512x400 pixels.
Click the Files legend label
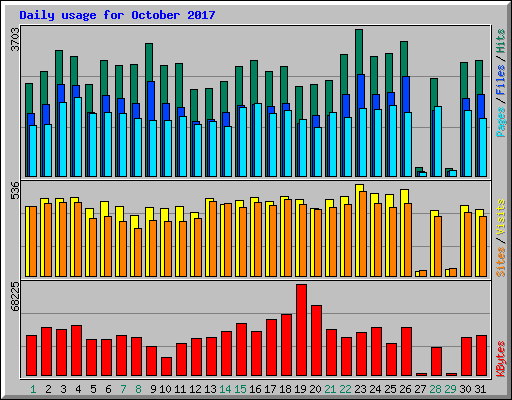(501, 80)
